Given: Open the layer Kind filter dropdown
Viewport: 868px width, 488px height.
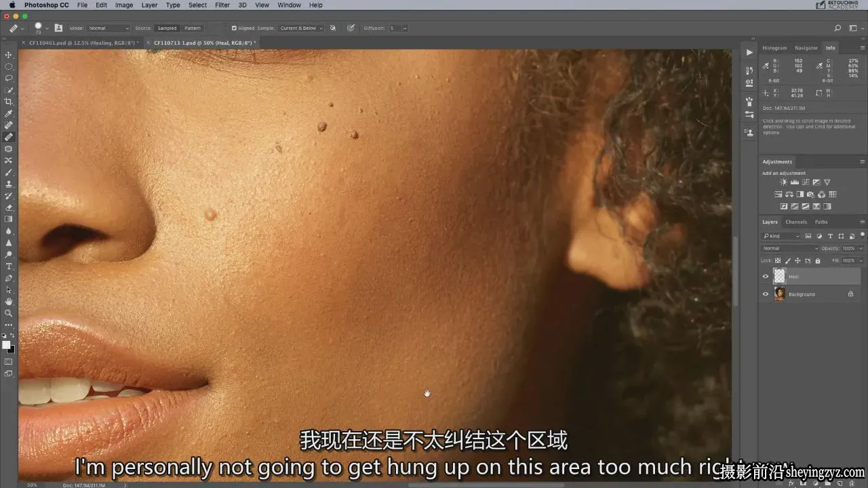Looking at the screenshot, I should tap(781, 236).
